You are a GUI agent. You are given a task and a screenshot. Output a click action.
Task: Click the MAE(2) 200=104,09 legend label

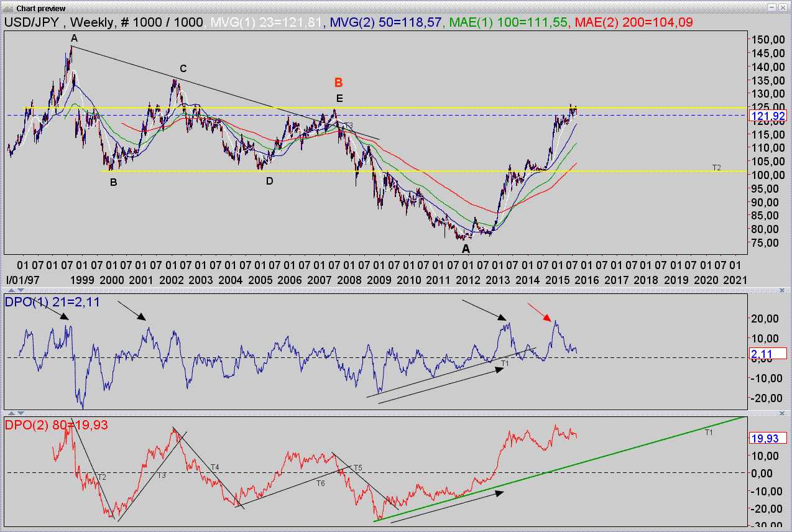tap(634, 22)
